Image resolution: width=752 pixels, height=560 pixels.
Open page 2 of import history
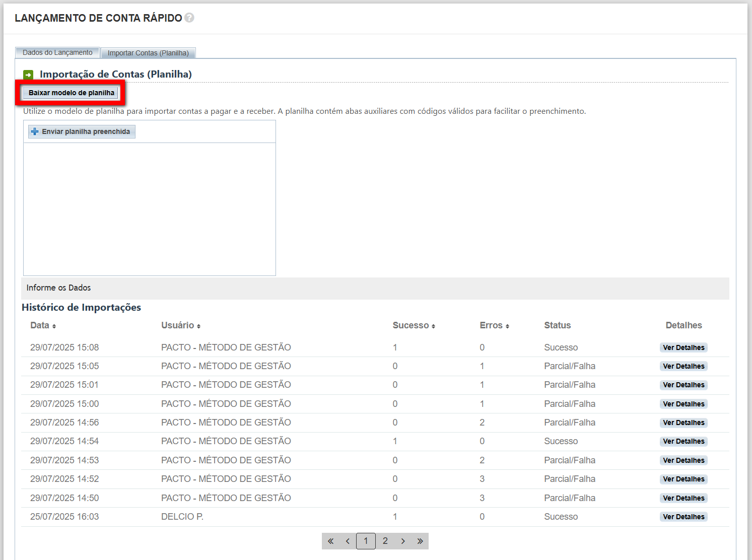(x=385, y=541)
